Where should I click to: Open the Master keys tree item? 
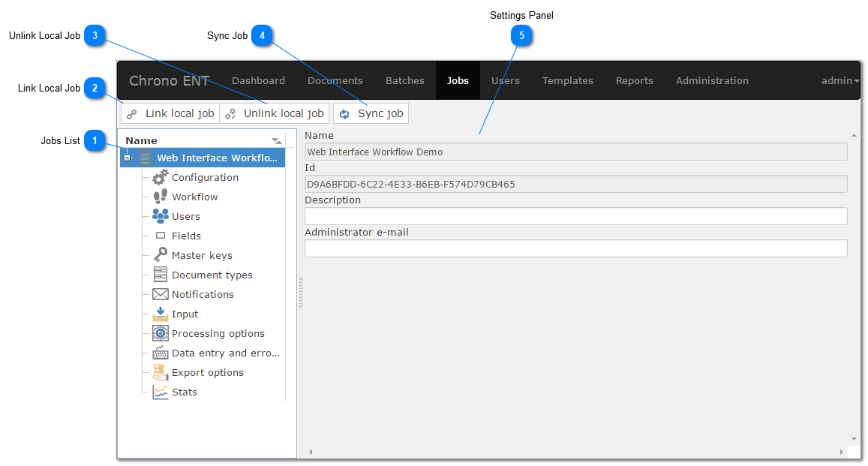pyautogui.click(x=202, y=255)
